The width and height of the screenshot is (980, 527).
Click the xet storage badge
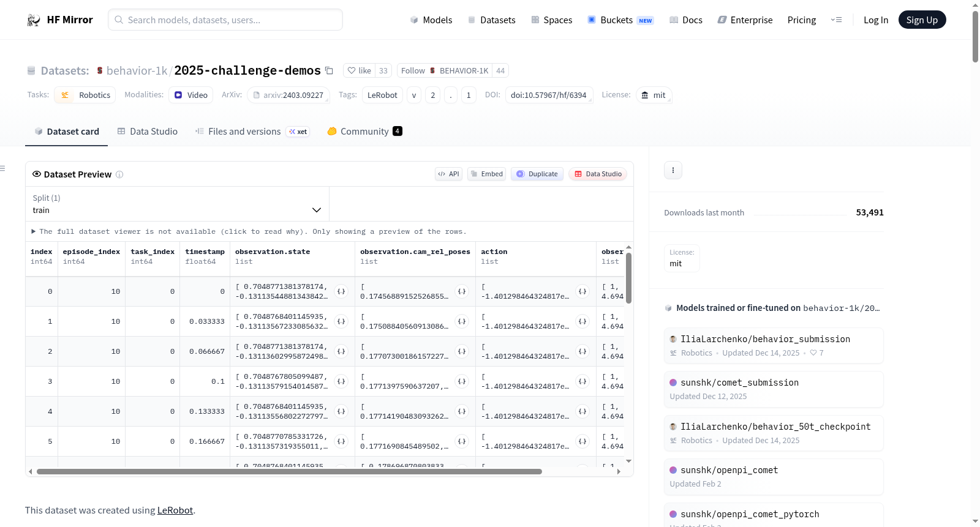[298, 132]
